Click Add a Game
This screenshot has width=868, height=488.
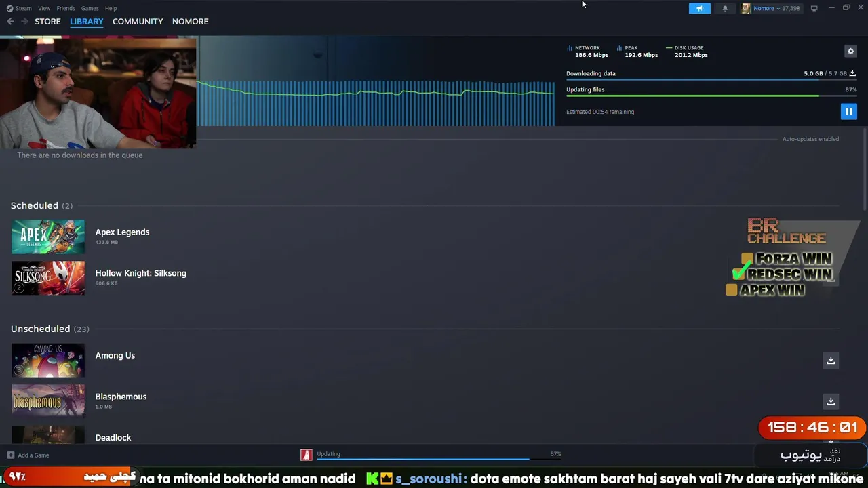(28, 455)
